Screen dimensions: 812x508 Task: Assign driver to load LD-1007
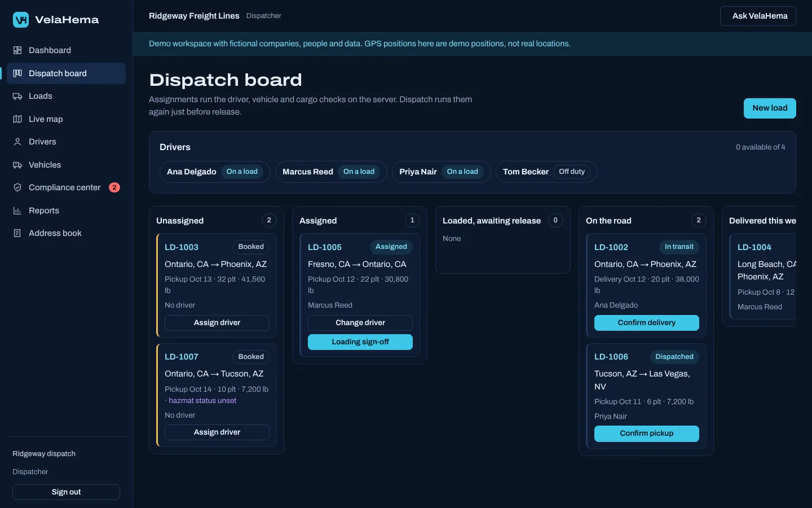click(x=217, y=432)
